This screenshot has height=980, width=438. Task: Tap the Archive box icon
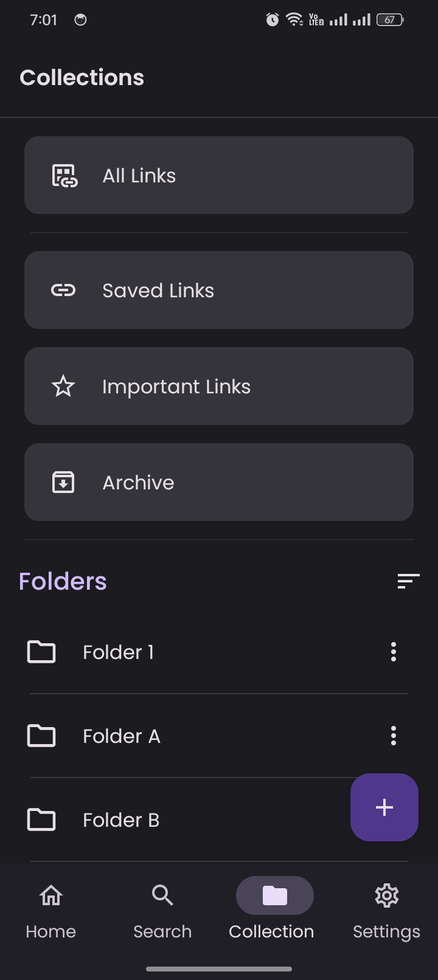point(63,483)
